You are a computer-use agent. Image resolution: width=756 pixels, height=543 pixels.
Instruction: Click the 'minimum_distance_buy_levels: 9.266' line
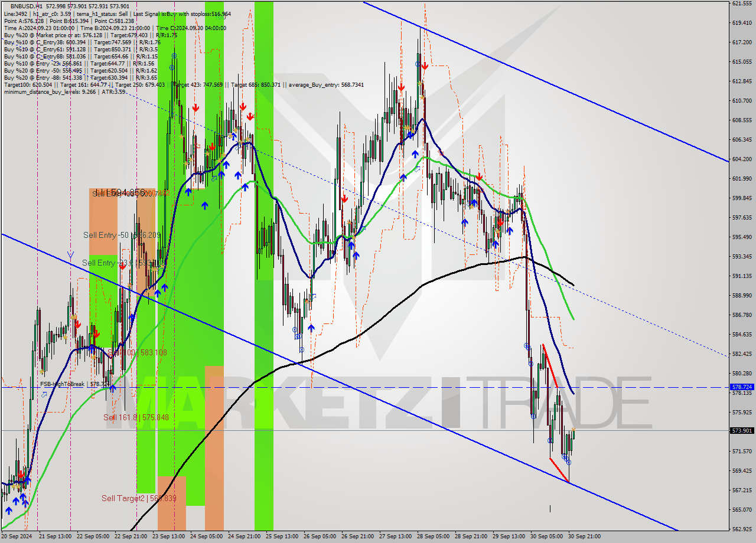tap(64, 91)
